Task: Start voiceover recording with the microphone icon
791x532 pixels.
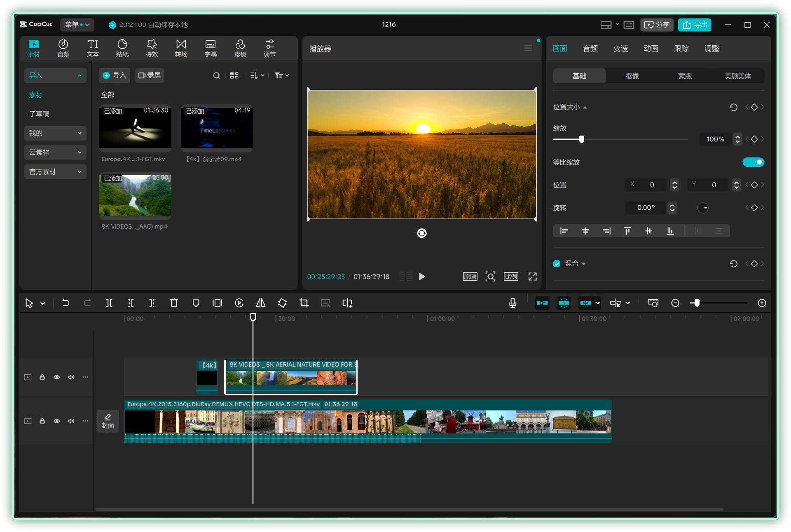Action: 513,303
